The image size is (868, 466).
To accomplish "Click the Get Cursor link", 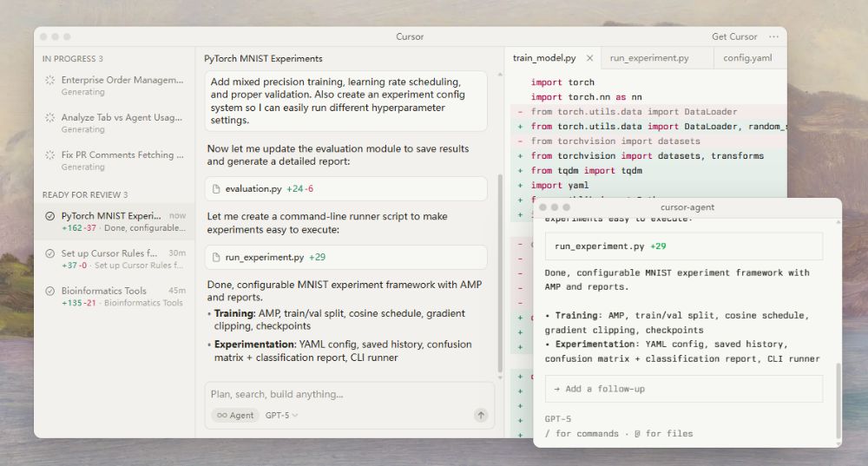I will pyautogui.click(x=734, y=36).
